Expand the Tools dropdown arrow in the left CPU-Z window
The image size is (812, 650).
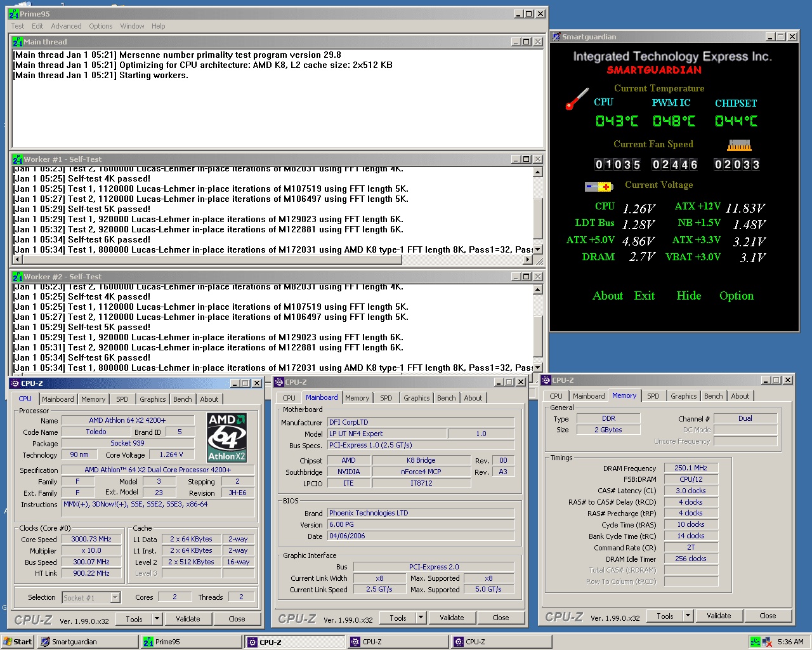[x=157, y=619]
